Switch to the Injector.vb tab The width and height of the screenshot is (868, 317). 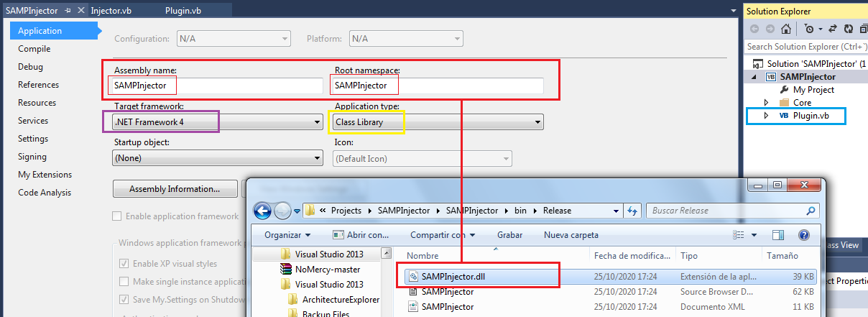point(111,12)
